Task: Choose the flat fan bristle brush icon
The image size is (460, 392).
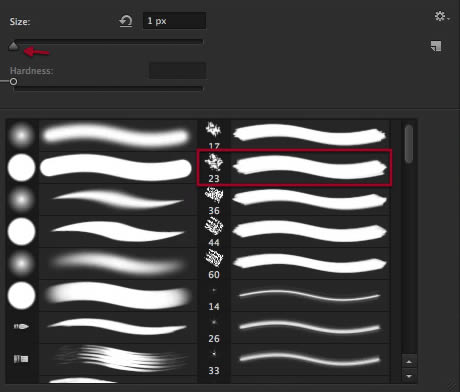Action: click(x=21, y=359)
